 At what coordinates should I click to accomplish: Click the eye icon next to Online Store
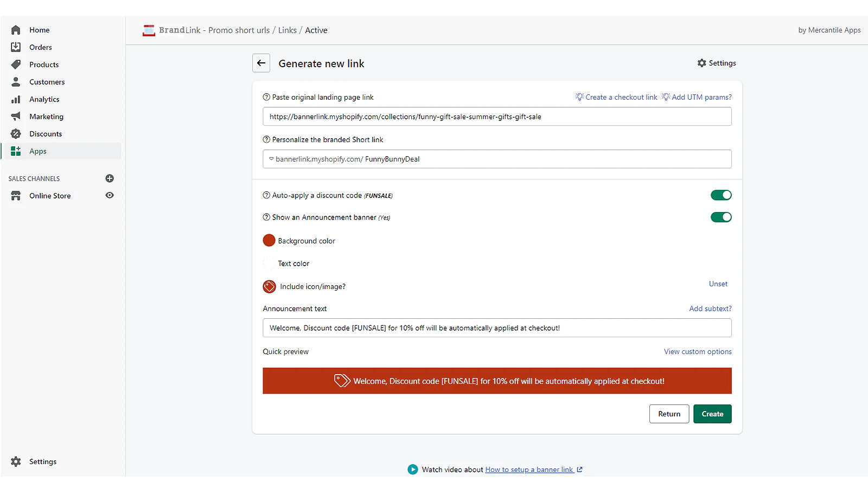click(110, 196)
